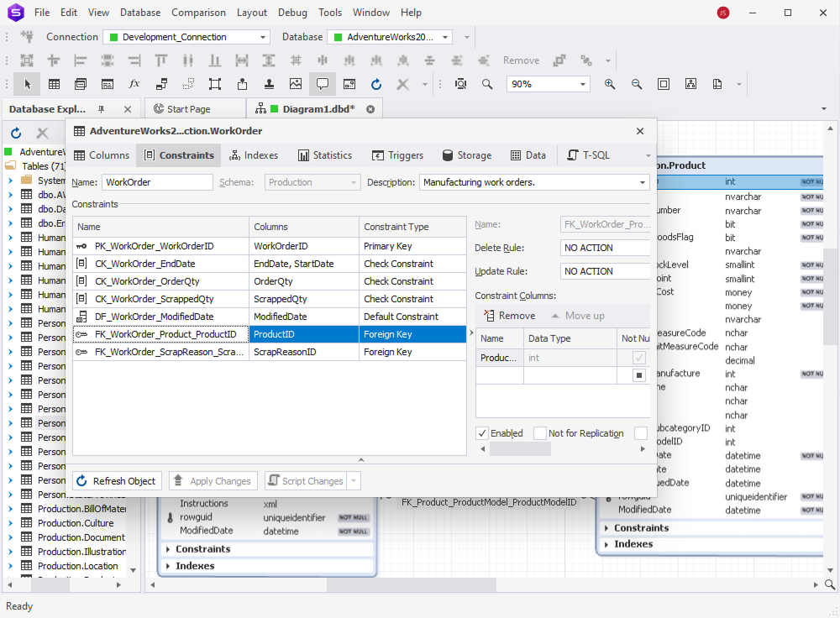840x618 pixels.
Task: Click the Zoom In magnifier icon
Action: [x=610, y=84]
